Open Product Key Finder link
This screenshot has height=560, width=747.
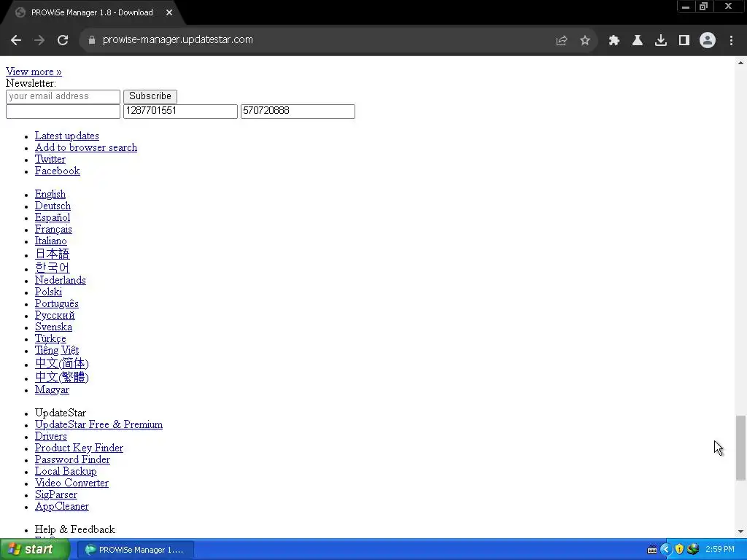pyautogui.click(x=79, y=448)
